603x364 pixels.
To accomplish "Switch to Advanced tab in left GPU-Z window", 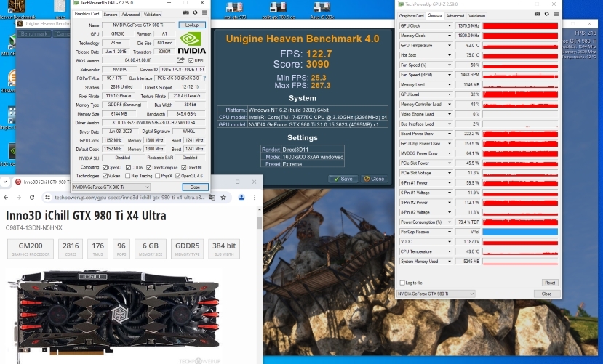I will tap(131, 15).
